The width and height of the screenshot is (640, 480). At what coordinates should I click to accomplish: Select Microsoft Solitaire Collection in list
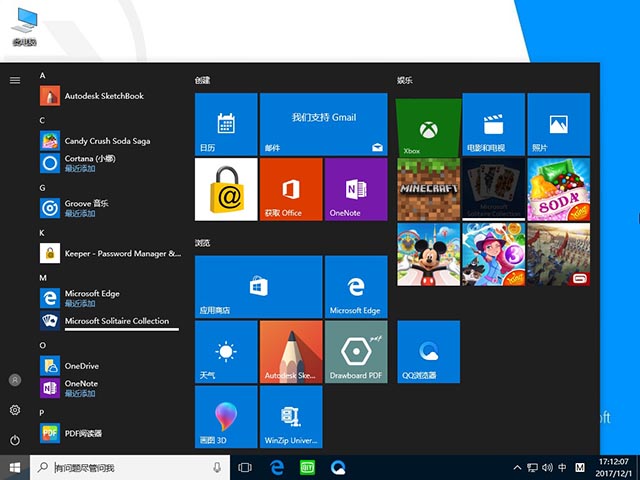(110, 321)
